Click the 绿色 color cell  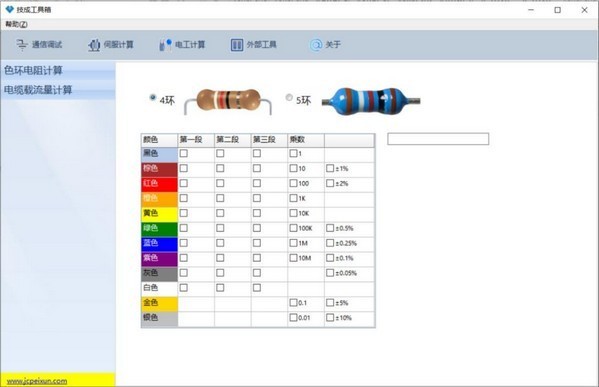(160, 229)
